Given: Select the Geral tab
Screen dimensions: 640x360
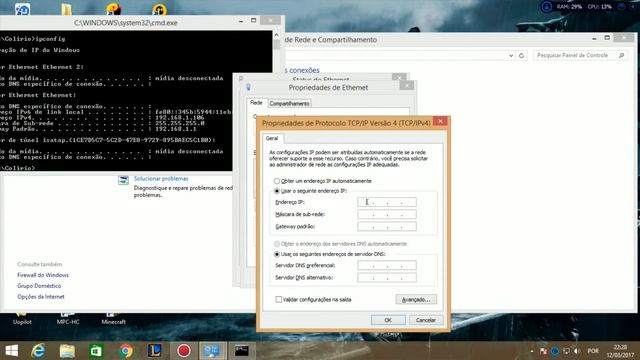Looking at the screenshot, I should point(272,138).
